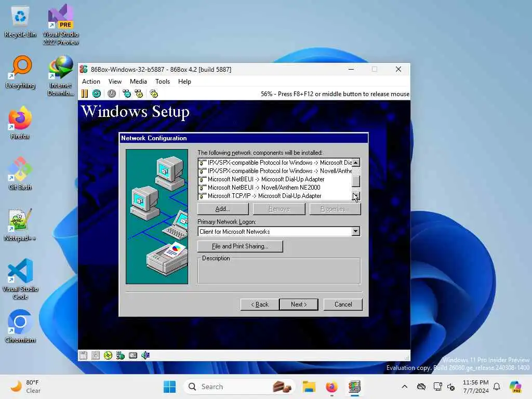The height and width of the screenshot is (399, 532).
Task: Show hidden icons tray chevron
Action: tap(404, 387)
